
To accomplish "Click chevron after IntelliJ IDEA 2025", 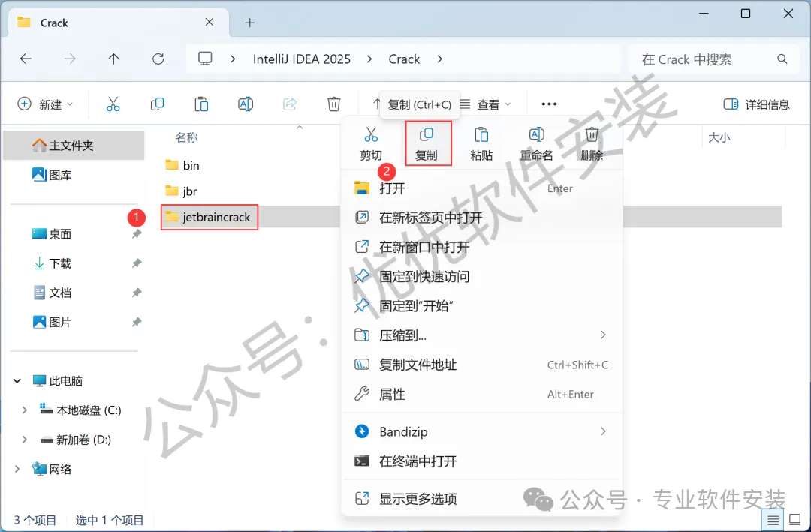I will coord(369,59).
